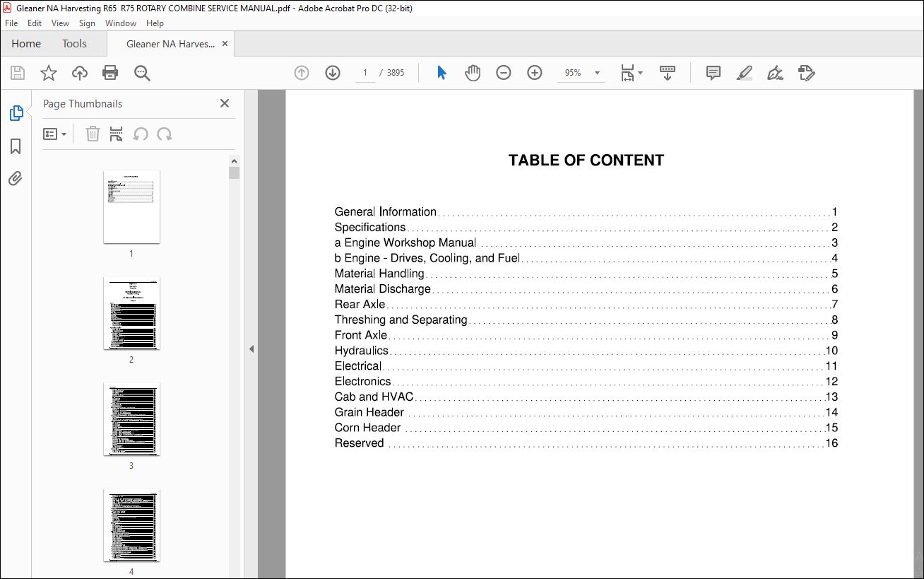Go to previous page arrow
924x579 pixels.
tap(302, 73)
